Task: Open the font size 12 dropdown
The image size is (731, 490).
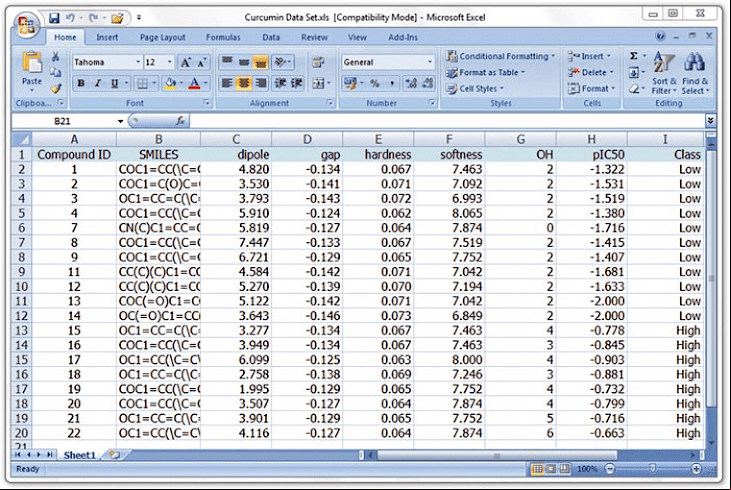Action: point(170,62)
